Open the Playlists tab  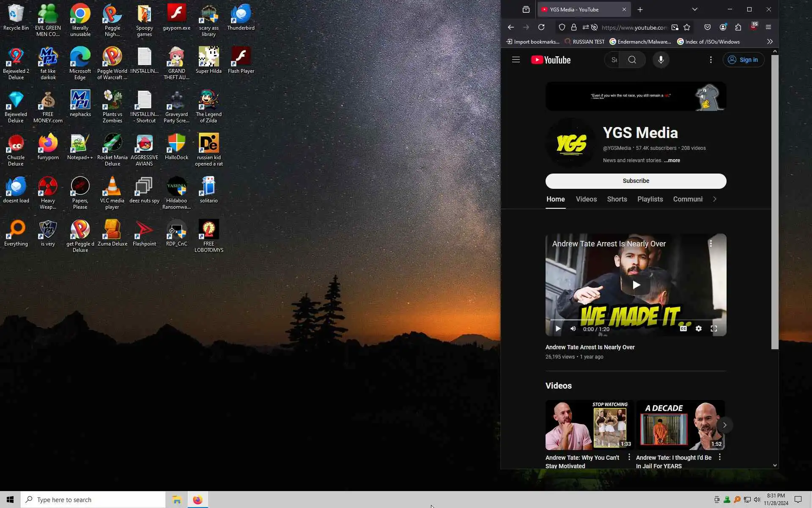[x=650, y=199]
